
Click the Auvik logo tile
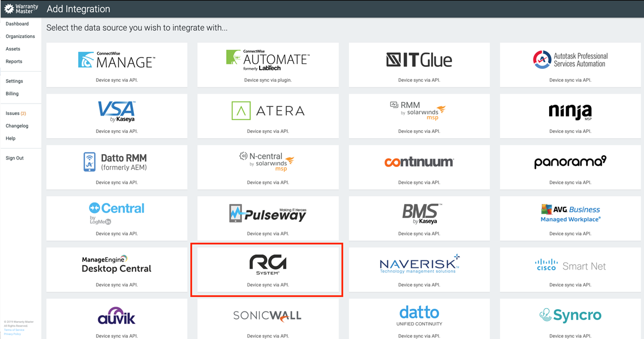[x=117, y=316]
